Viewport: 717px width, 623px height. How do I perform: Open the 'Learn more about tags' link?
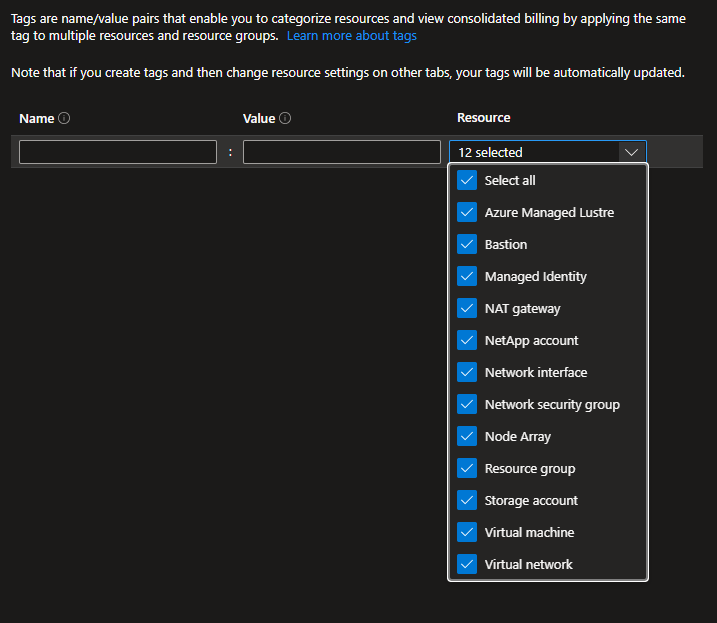click(352, 36)
